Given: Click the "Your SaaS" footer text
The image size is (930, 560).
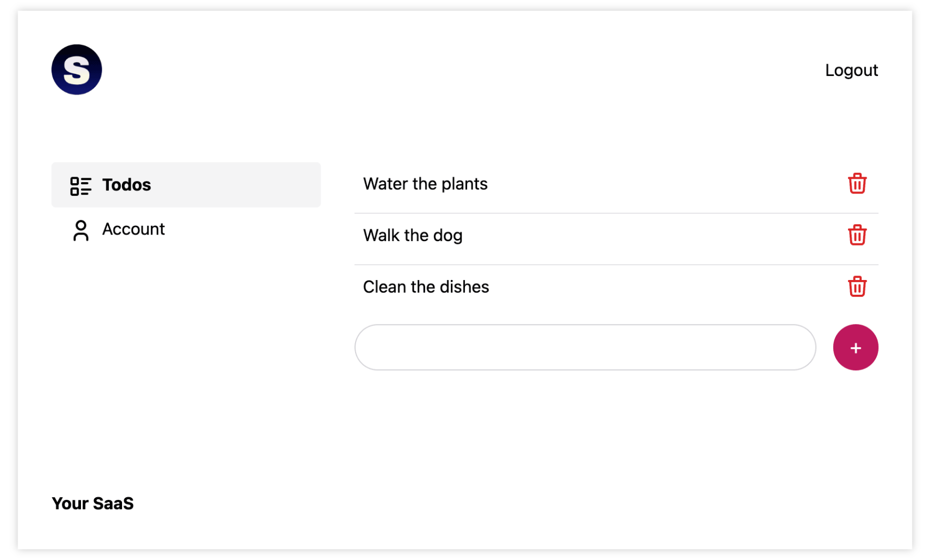Looking at the screenshot, I should (92, 503).
